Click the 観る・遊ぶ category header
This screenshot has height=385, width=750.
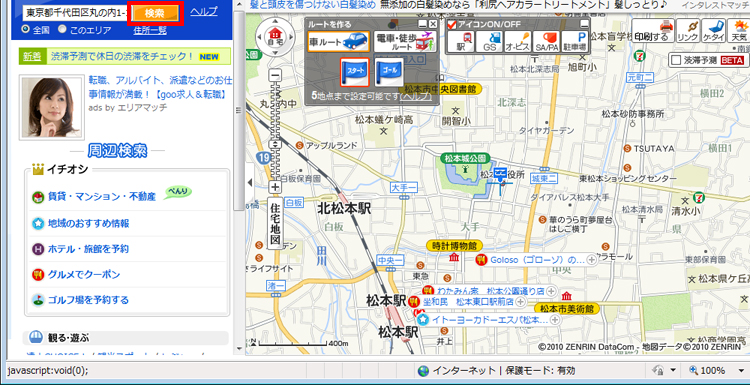tap(125, 338)
